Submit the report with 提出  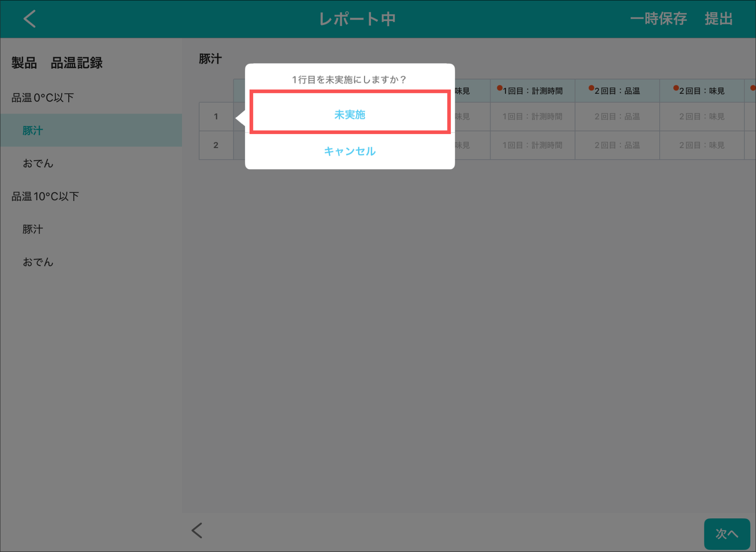[718, 19]
